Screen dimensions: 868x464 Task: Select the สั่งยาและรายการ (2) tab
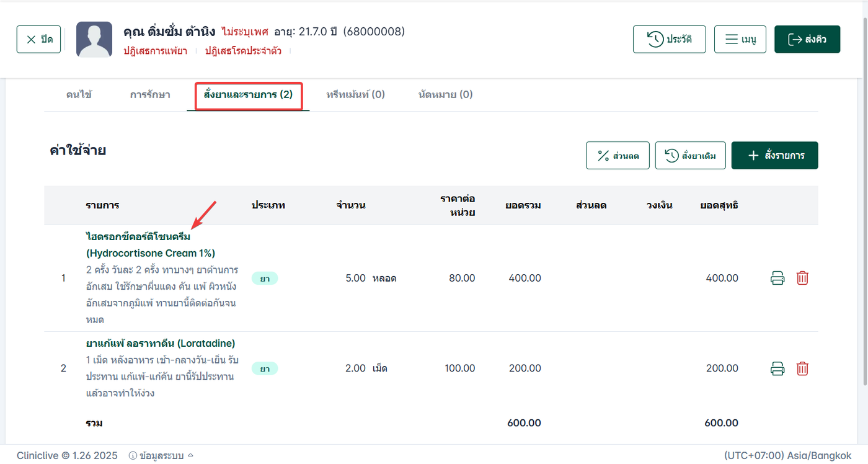248,95
